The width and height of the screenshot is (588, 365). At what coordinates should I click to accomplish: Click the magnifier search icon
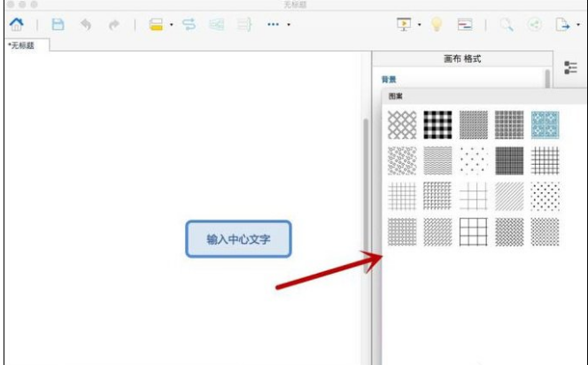click(x=507, y=25)
